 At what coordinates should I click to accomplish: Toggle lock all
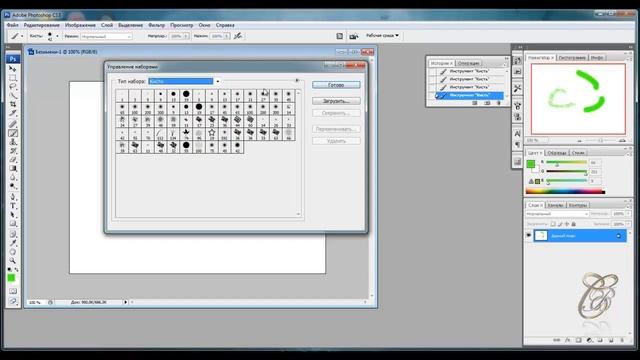tap(573, 224)
